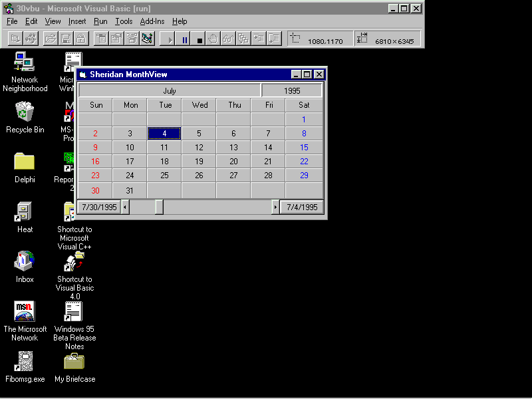Click the scrollbar's left arrow
The height and width of the screenshot is (399, 532).
click(x=126, y=207)
